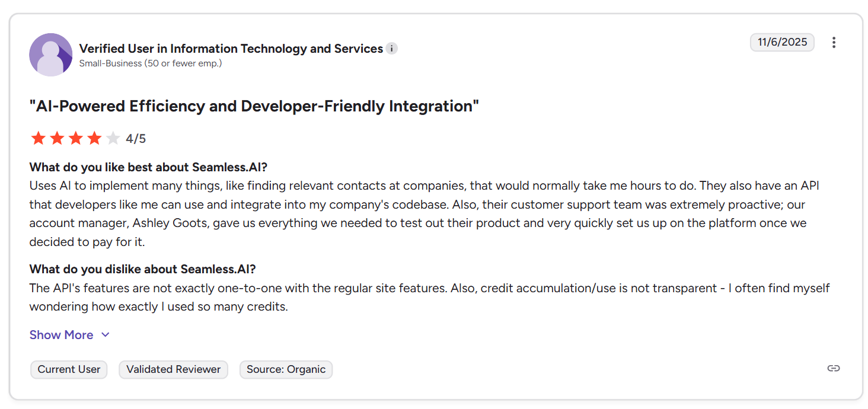The width and height of the screenshot is (868, 409).
Task: Expand the review via the Show More chevron
Action: 106,335
